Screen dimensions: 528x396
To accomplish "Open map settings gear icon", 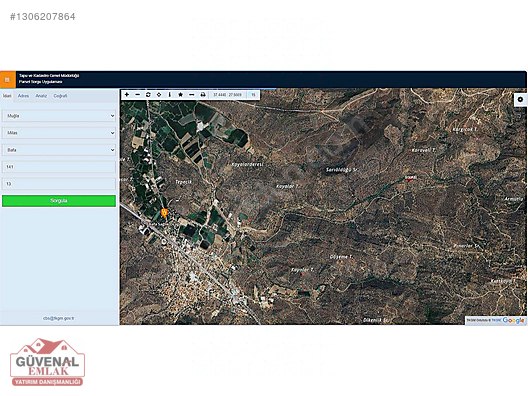I will [x=521, y=99].
